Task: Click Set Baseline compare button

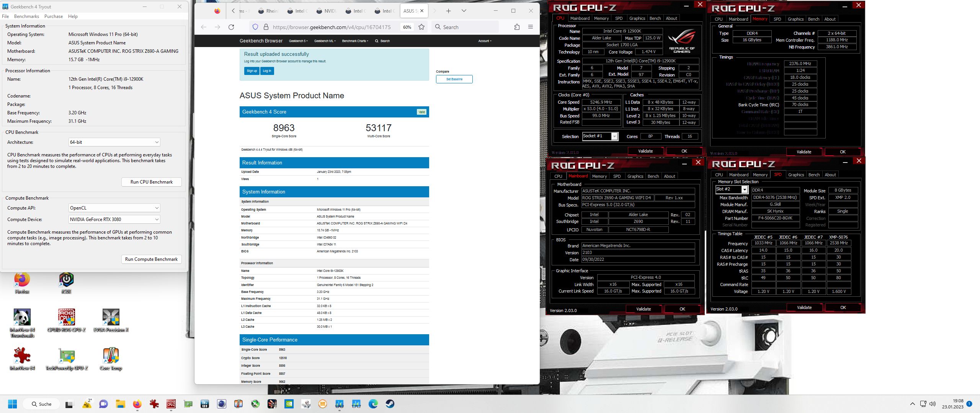Action: tap(454, 79)
